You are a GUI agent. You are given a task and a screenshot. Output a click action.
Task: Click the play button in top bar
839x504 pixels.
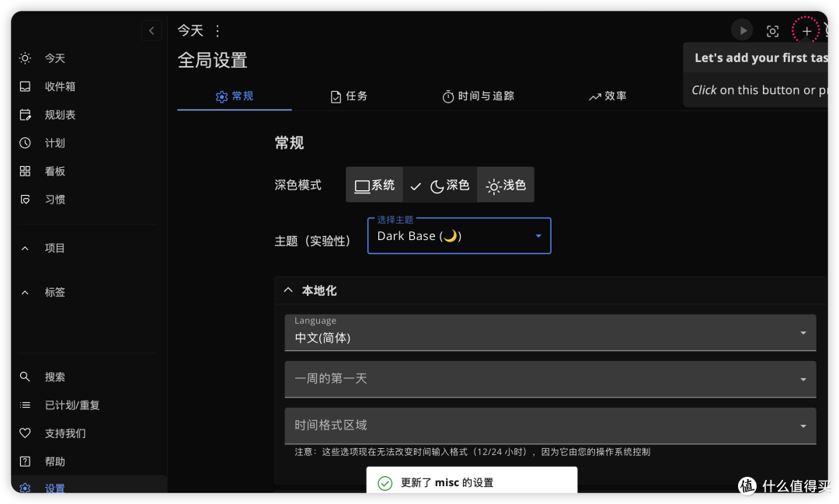742,30
